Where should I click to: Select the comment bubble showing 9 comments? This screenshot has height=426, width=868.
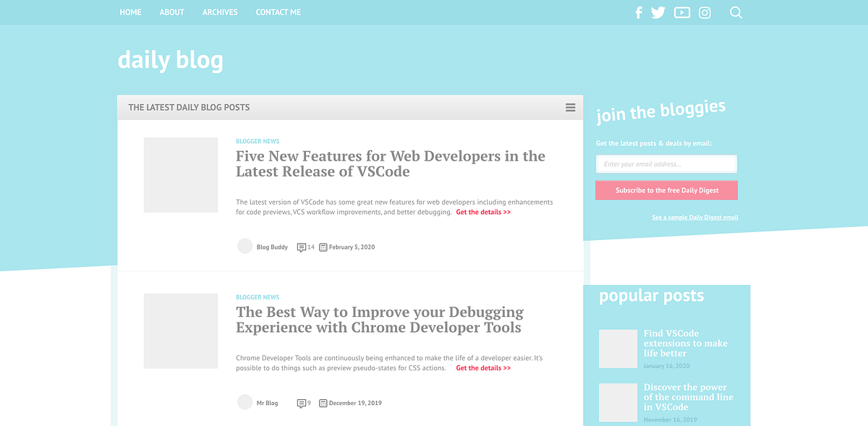(302, 403)
